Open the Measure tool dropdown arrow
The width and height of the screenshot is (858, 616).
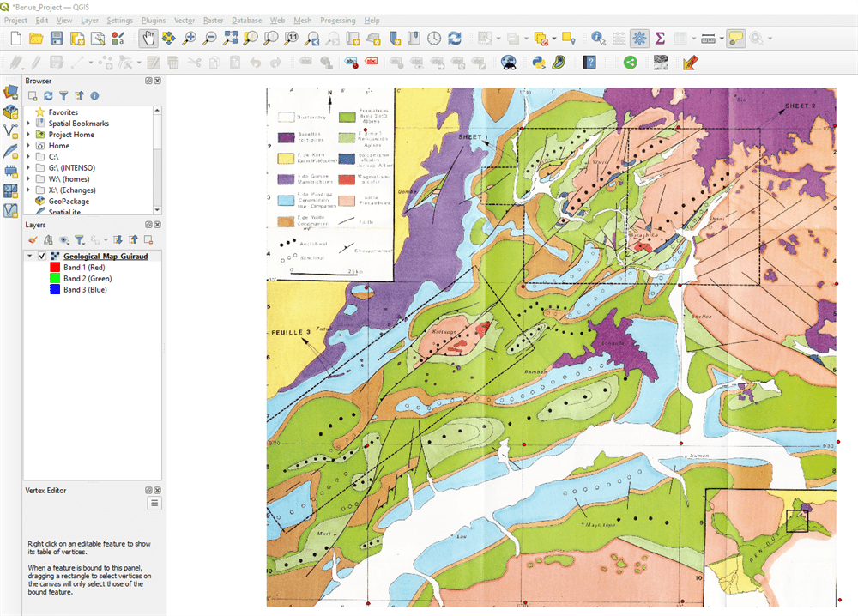pyautogui.click(x=722, y=39)
